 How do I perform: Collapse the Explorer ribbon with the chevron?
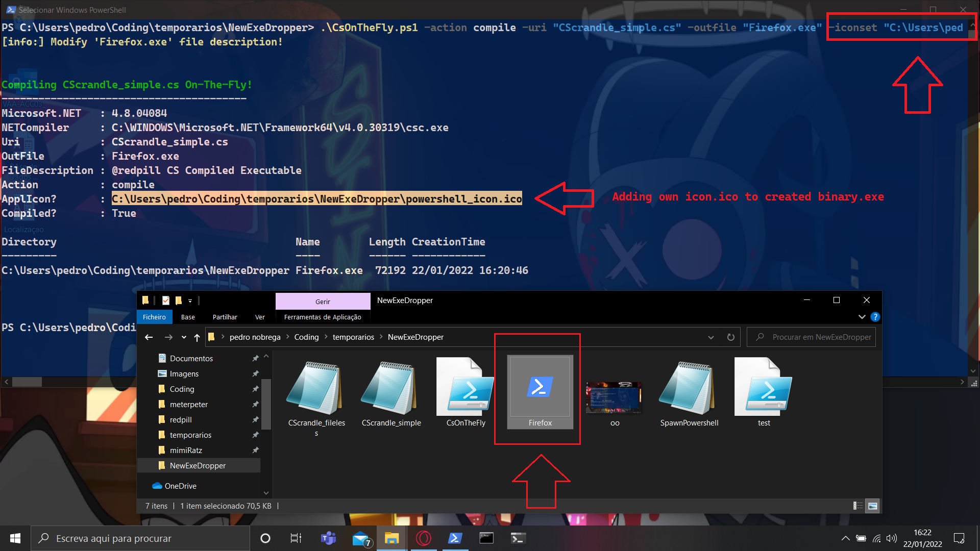point(862,316)
